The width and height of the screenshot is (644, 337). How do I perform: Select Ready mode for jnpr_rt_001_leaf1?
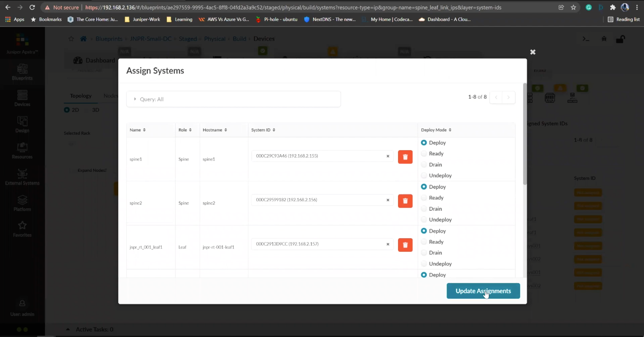click(424, 242)
